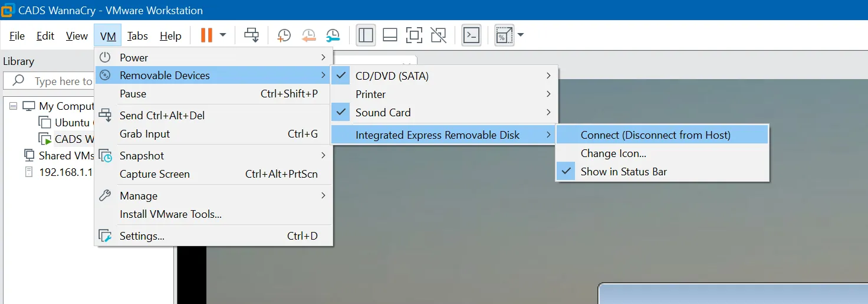Click the orange Pause VM toolbar icon

(x=206, y=35)
